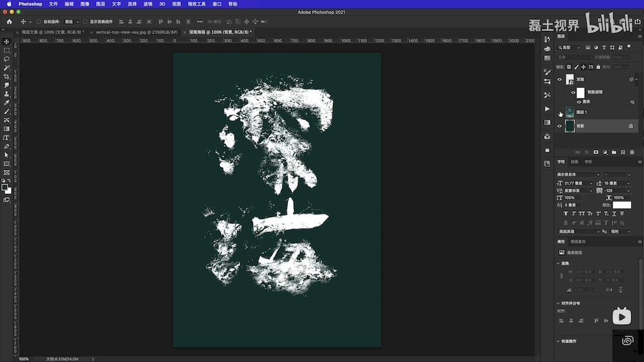Select the Horizontal Type tool
This screenshot has width=644, height=362.
click(x=6, y=138)
